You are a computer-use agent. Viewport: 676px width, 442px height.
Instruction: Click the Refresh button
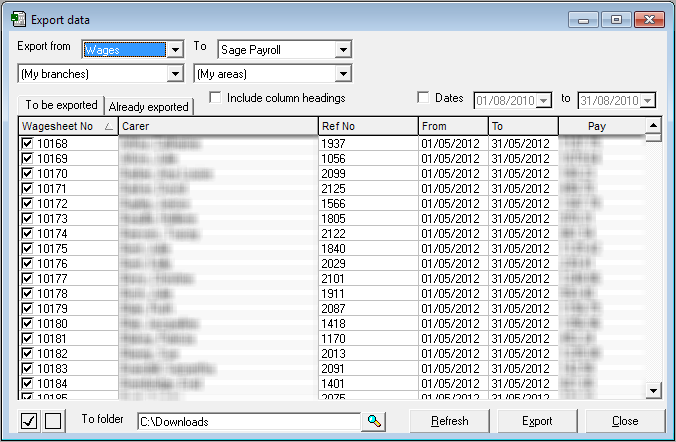pos(450,421)
